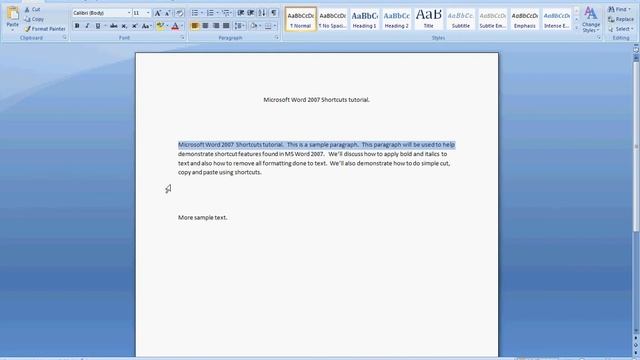Click the 'More sample text.' line
Image resolution: width=640 pixels, height=360 pixels.
coord(202,218)
